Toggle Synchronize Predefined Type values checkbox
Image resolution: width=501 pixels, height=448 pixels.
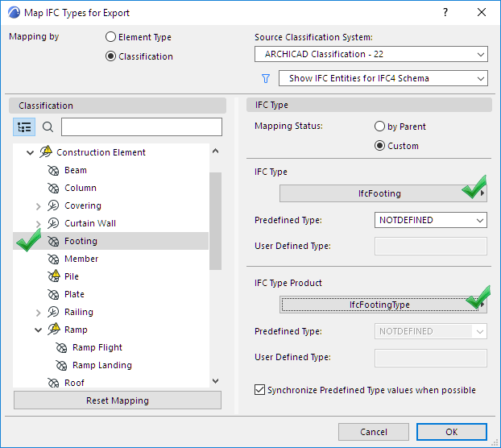260,390
